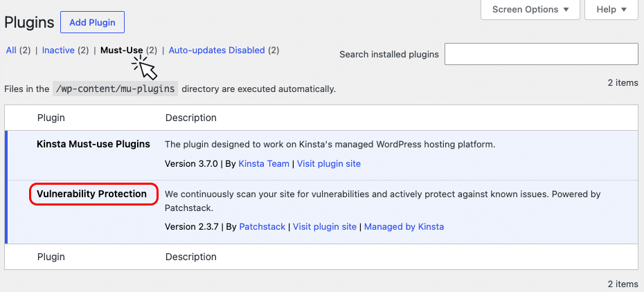Focus the Search installed plugins field
The image size is (644, 292).
[542, 54]
